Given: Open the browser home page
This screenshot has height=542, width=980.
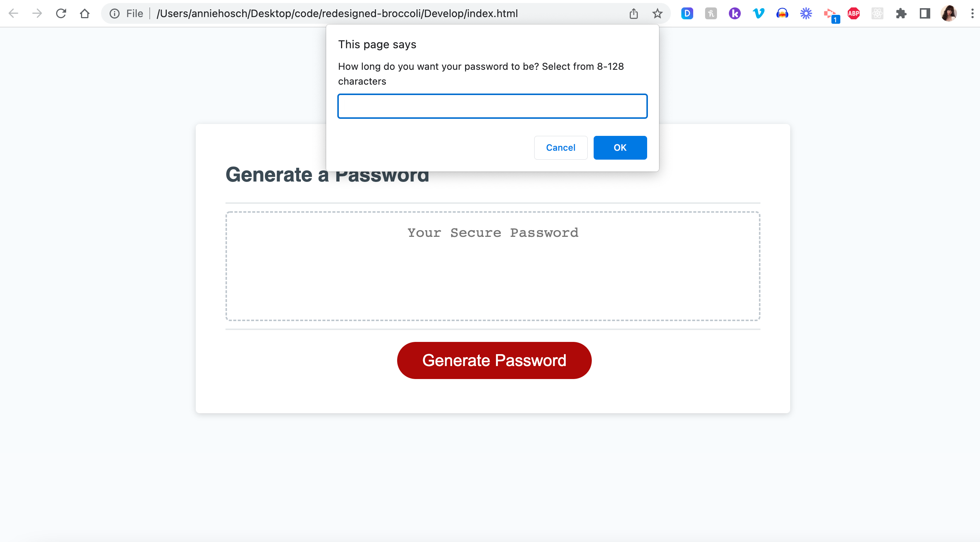Looking at the screenshot, I should [x=85, y=13].
